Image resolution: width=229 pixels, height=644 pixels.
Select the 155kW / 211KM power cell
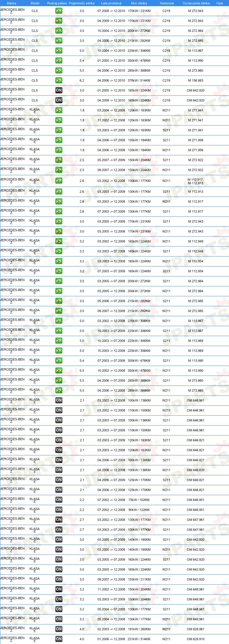[x=139, y=579]
